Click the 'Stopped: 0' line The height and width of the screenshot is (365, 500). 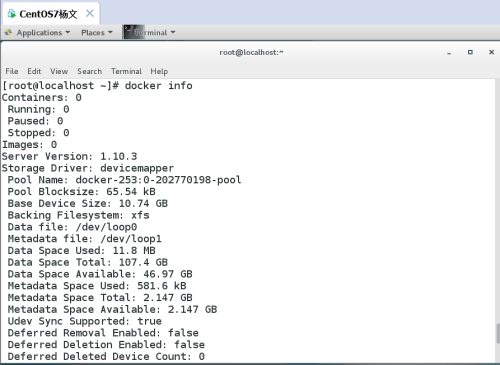click(x=39, y=133)
